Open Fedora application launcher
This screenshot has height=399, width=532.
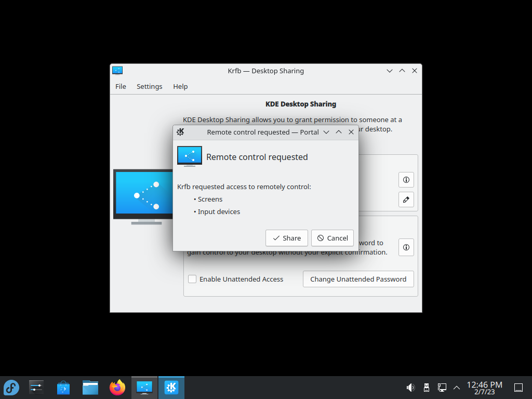(11, 388)
